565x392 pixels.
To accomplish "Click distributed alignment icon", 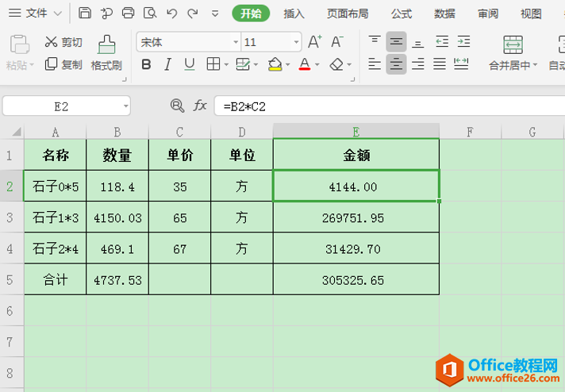I will click(461, 64).
